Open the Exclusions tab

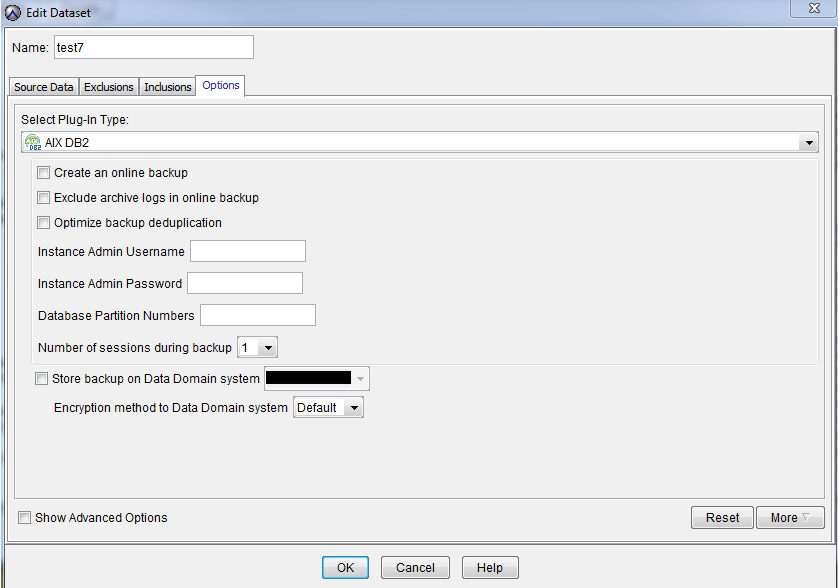coord(108,87)
